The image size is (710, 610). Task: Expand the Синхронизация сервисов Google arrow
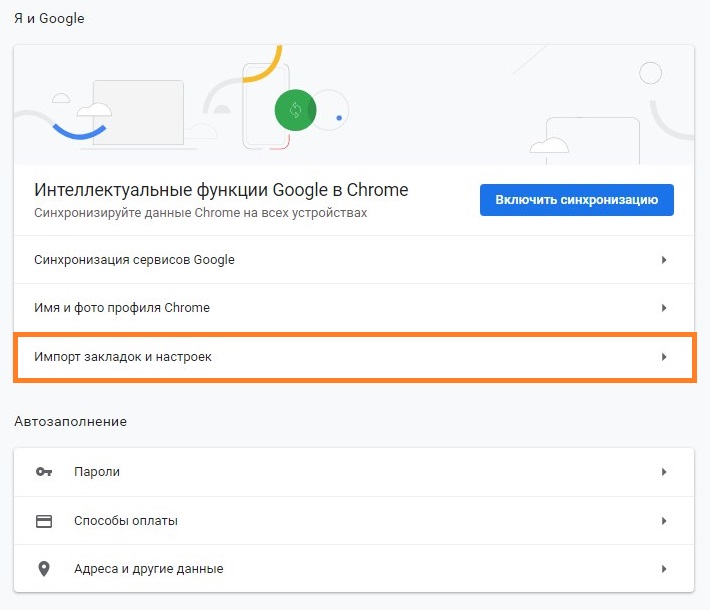point(664,260)
